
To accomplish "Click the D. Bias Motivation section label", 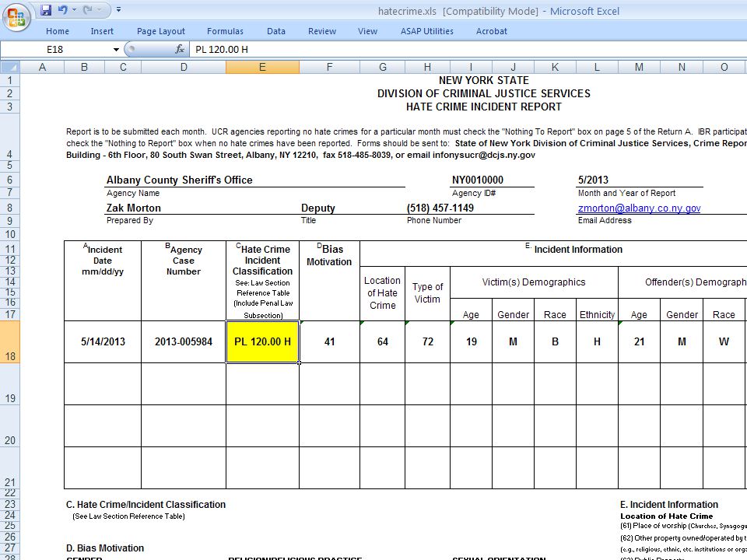I will click(105, 548).
